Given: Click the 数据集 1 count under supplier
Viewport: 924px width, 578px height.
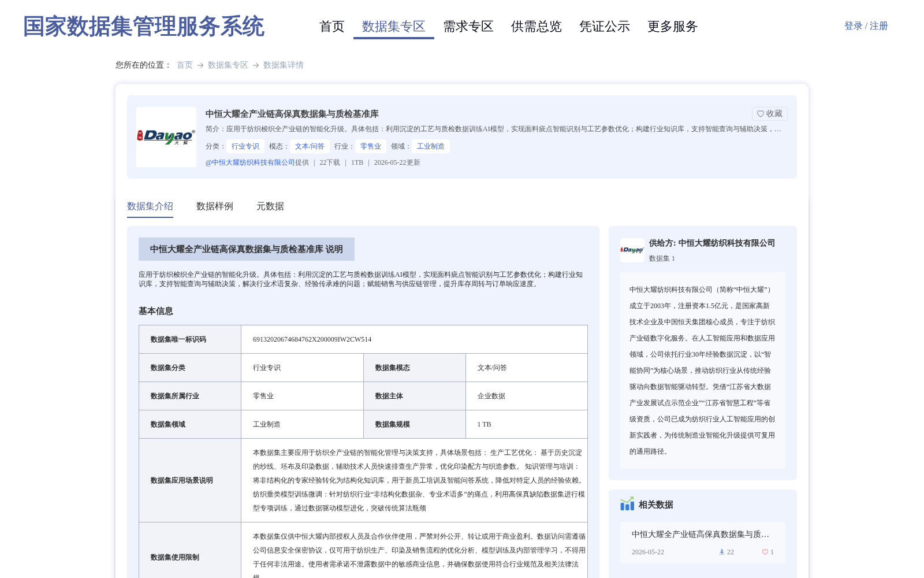Looking at the screenshot, I should pos(662,258).
